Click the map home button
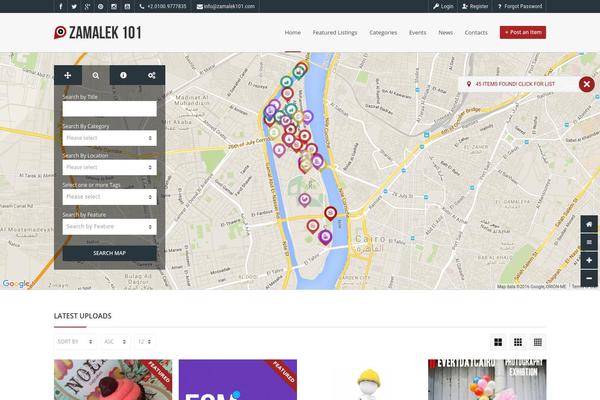Image resolution: width=600 pixels, height=400 pixels. tap(589, 224)
